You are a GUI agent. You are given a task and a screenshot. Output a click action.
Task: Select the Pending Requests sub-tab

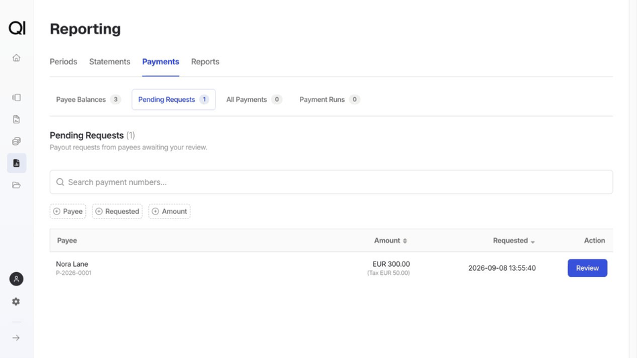[175, 101]
